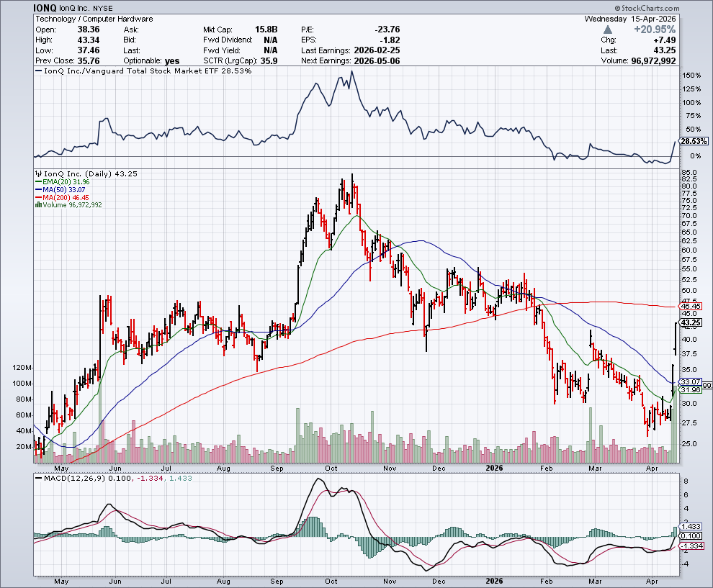The height and width of the screenshot is (588, 713).
Task: Select the MACD(12,26,9) indicator label
Action: [68, 478]
